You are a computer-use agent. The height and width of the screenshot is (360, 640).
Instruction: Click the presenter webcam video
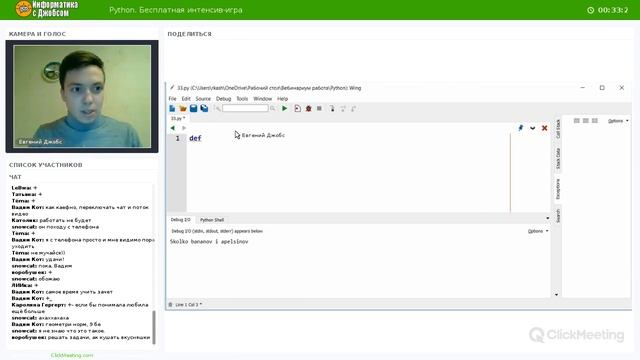[82, 96]
